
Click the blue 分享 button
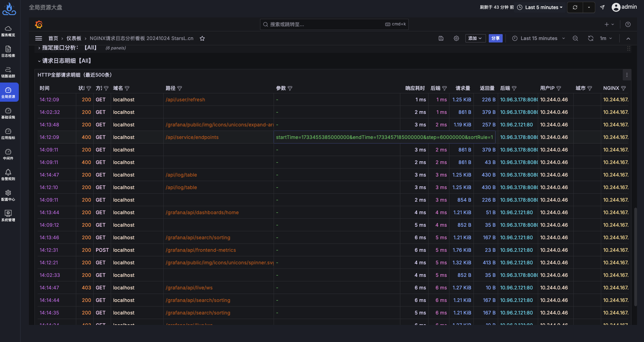tap(496, 38)
